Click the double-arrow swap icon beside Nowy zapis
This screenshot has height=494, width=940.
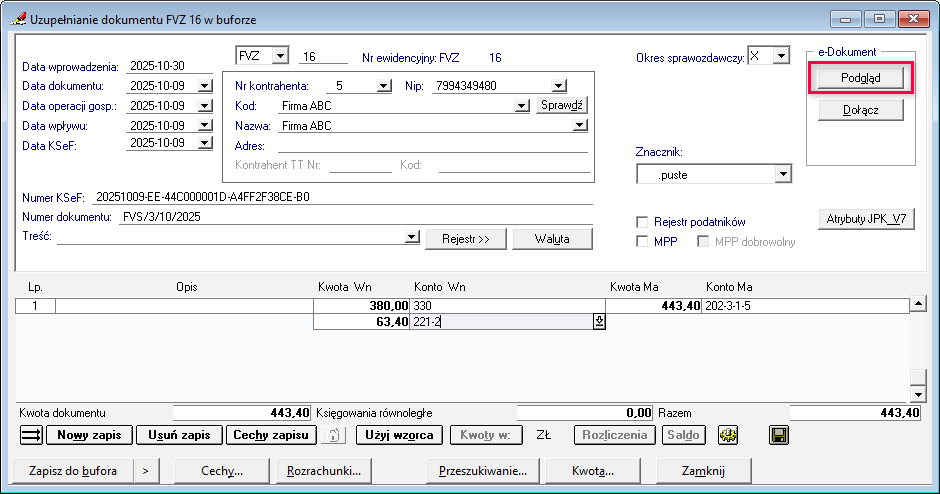tap(32, 435)
